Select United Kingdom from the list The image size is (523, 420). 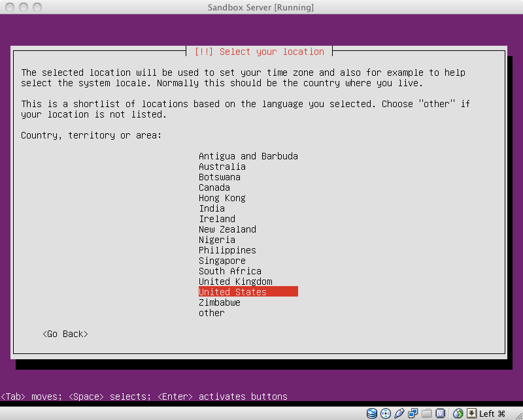tap(248, 282)
